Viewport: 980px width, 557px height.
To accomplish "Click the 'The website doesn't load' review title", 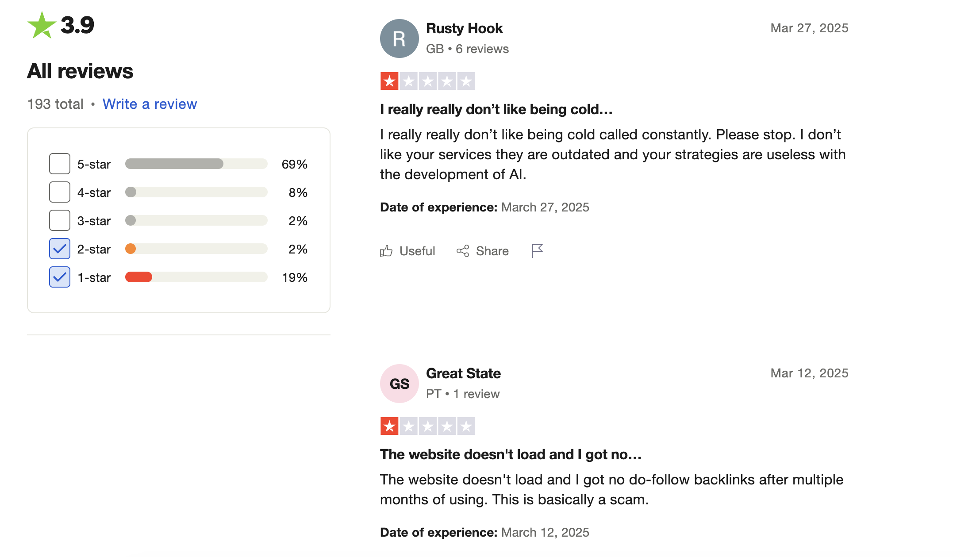I will pos(511,454).
